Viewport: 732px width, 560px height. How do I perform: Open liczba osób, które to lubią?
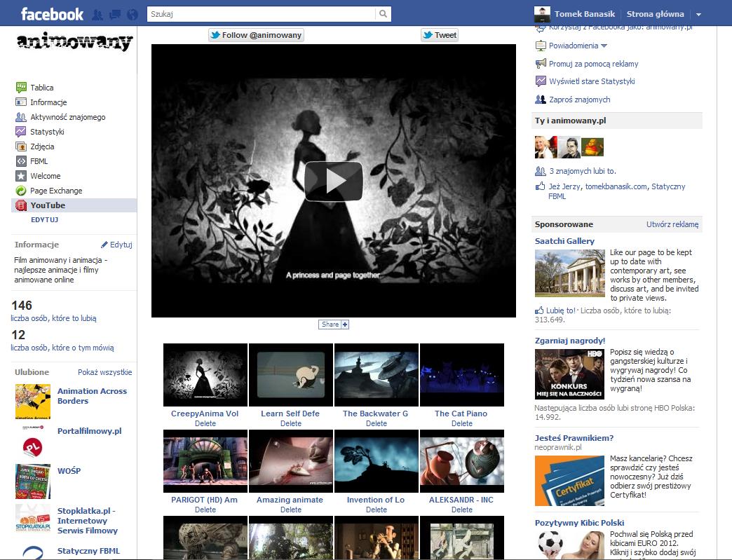coord(54,318)
